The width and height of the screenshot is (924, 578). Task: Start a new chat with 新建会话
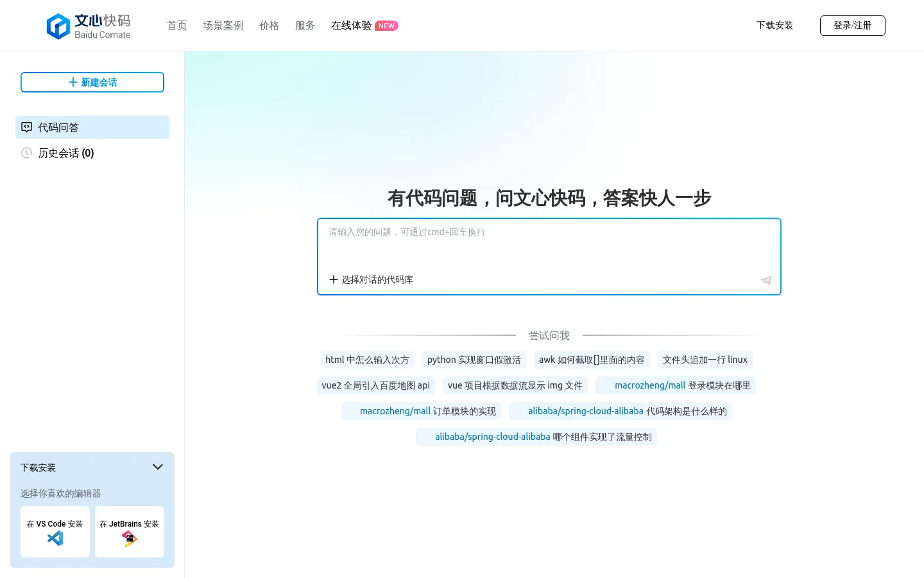pos(92,82)
